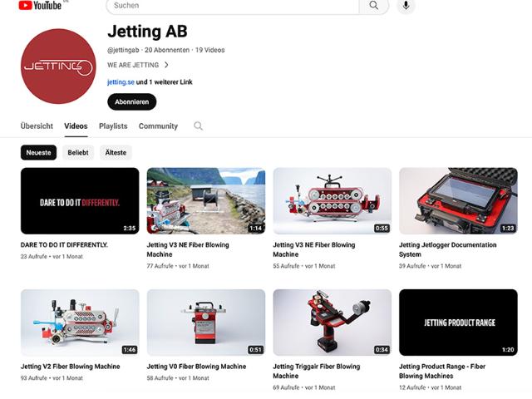Select the Neueste sort filter
Image resolution: width=532 pixels, height=399 pixels.
(x=38, y=153)
